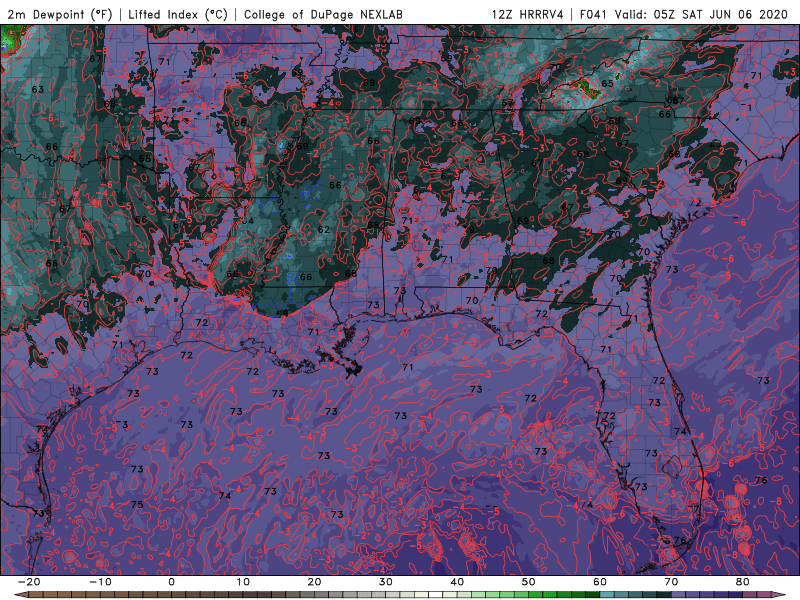This screenshot has height=600, width=800.
Task: Click the "Valid: 05Z SAT JUN 06 2020" text
Action: (x=702, y=14)
